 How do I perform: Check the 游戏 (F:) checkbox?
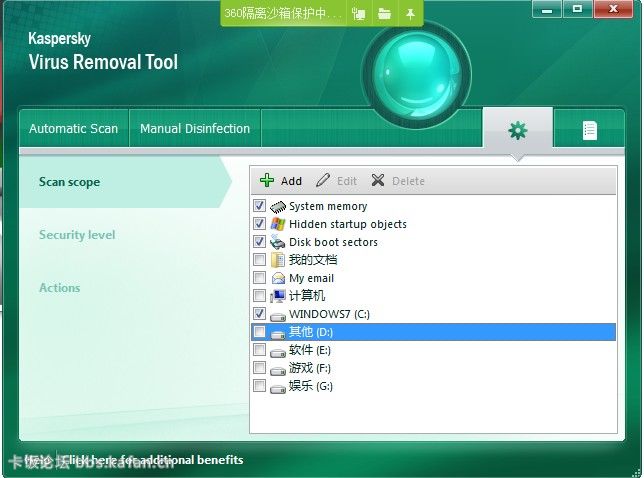[259, 368]
